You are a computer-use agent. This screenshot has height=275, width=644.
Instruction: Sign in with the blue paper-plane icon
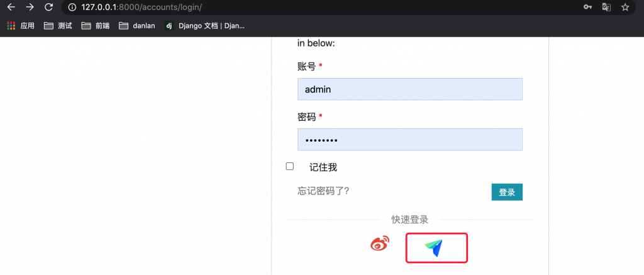pos(434,248)
